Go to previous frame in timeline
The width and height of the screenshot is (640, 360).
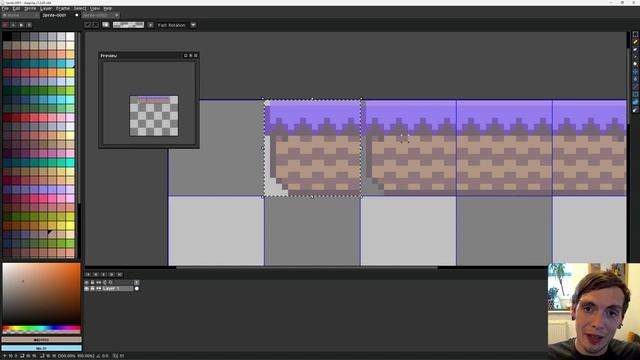tap(96, 275)
